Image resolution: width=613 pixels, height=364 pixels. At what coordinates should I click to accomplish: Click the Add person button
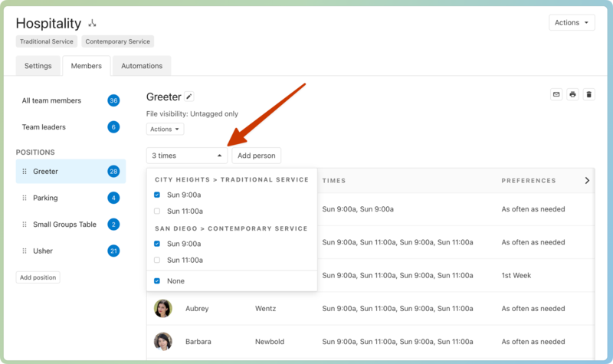coord(256,156)
